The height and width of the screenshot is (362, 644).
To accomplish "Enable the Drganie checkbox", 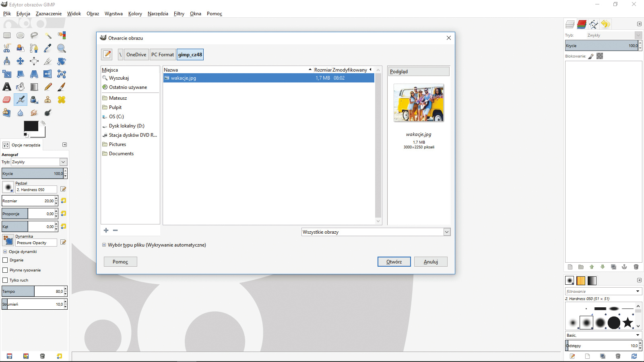I will 5,260.
